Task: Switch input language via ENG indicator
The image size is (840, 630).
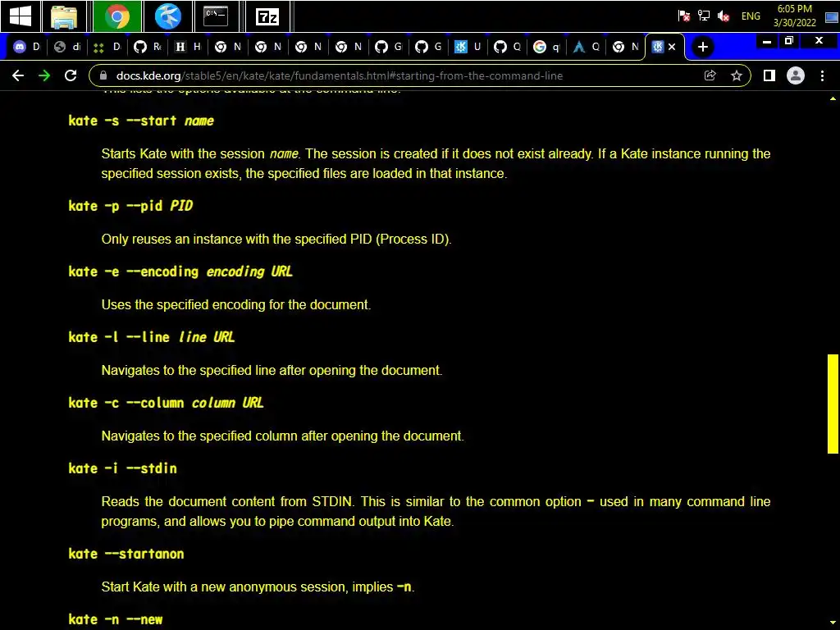Action: tap(751, 16)
